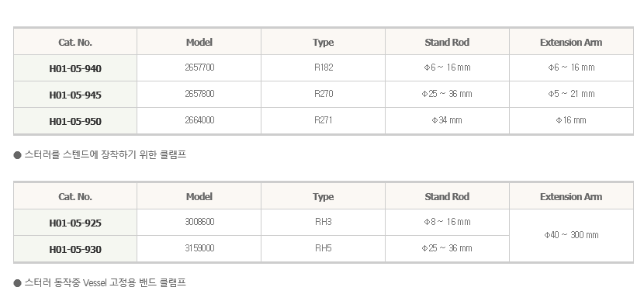
Task: Click type R270 cell
Action: tap(324, 94)
